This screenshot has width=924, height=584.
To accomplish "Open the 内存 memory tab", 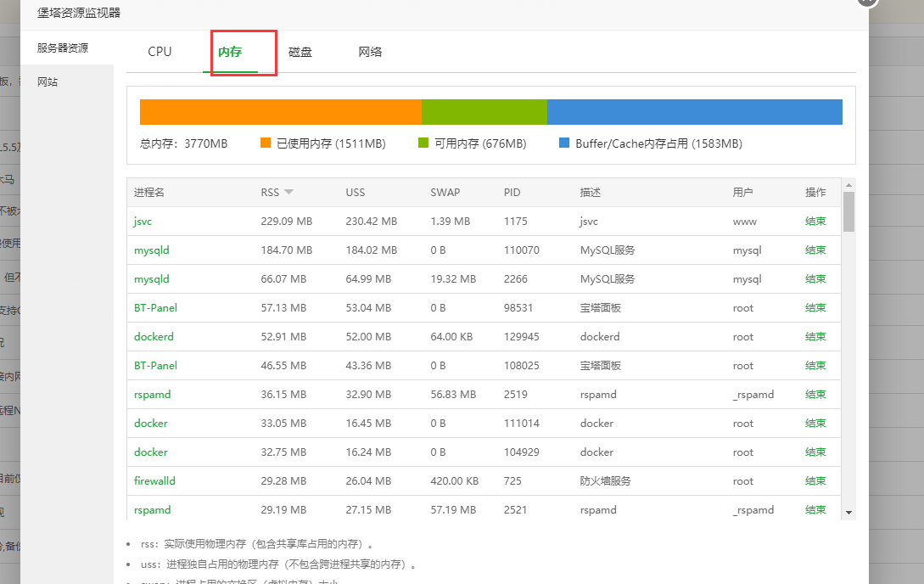I will (x=230, y=52).
